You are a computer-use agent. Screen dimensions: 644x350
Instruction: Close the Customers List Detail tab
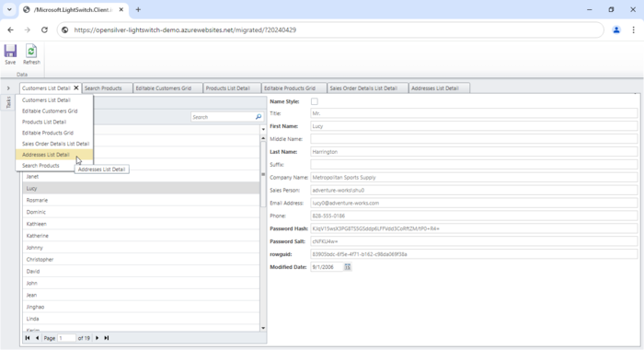point(76,88)
